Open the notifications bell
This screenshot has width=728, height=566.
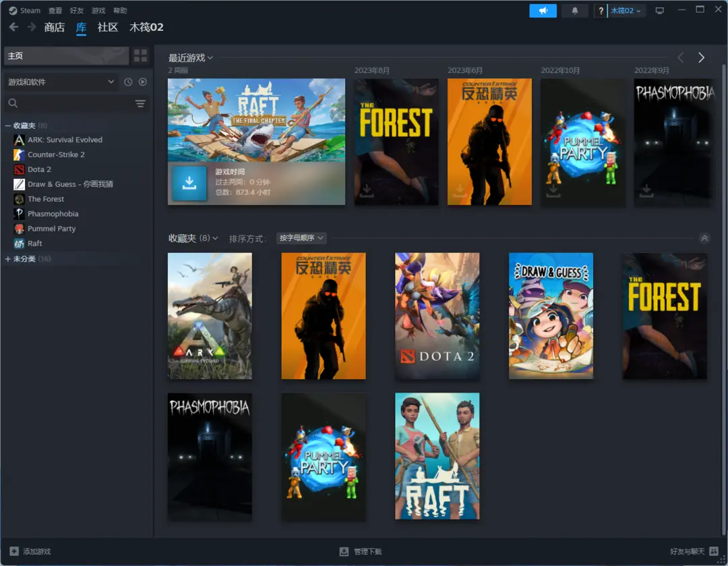tap(575, 11)
